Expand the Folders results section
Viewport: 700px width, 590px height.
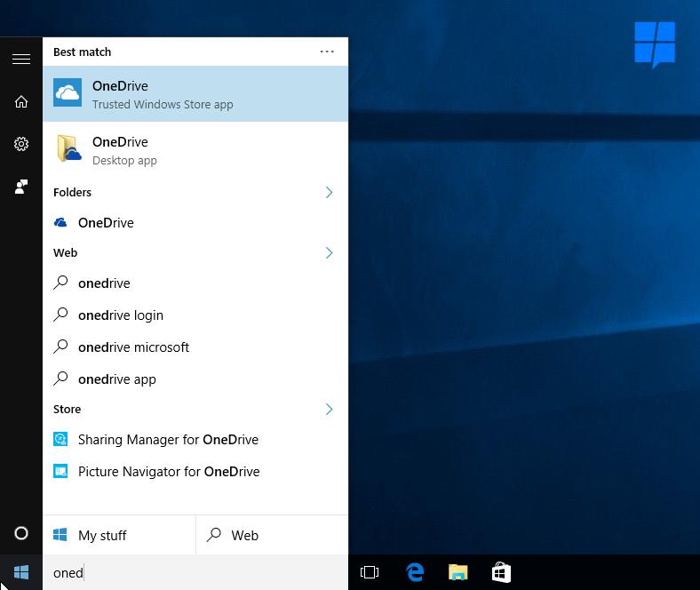[329, 193]
